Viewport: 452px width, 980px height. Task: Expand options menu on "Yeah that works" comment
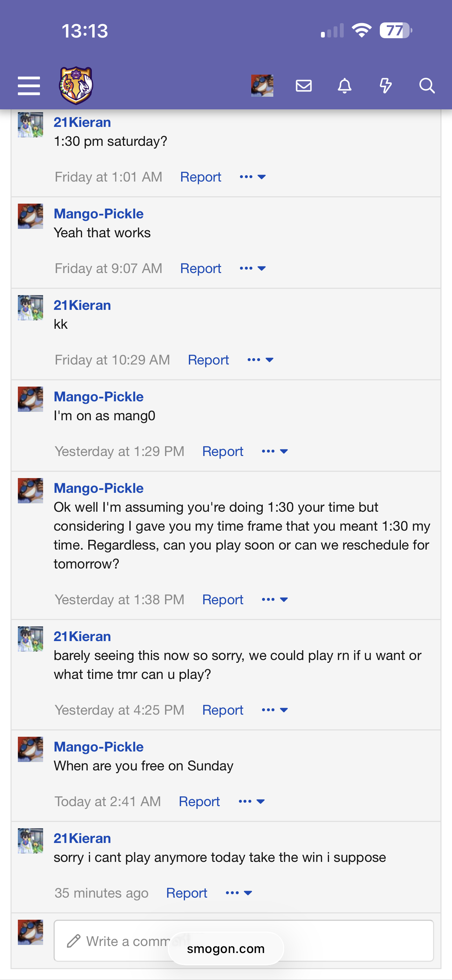click(253, 268)
